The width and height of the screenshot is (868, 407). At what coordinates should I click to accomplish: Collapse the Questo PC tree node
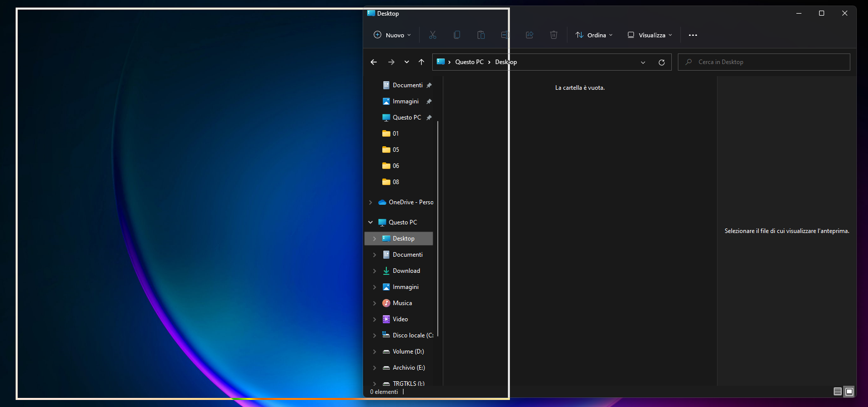click(x=371, y=222)
